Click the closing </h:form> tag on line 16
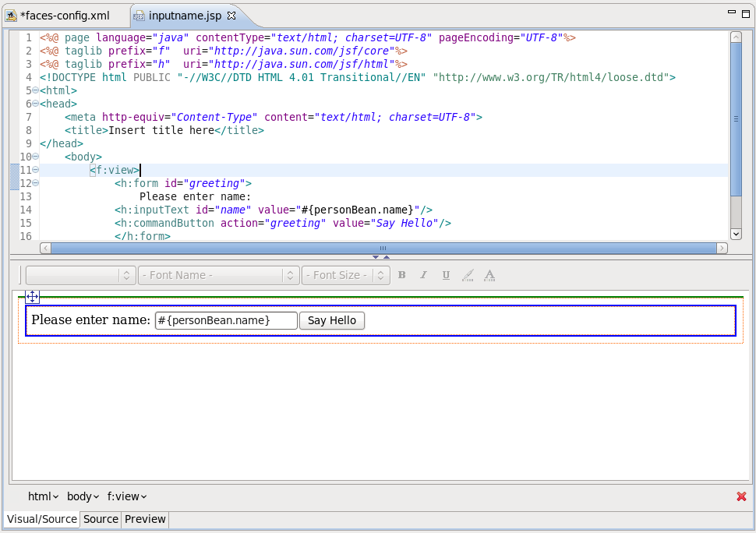 (x=142, y=236)
